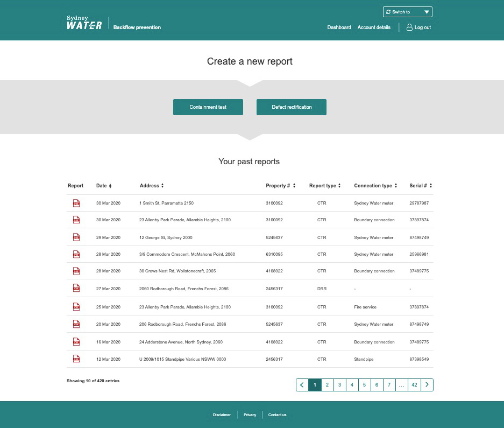Open PDF report for 30 Crows Nest Rd
The image size is (504, 428).
pos(76,271)
